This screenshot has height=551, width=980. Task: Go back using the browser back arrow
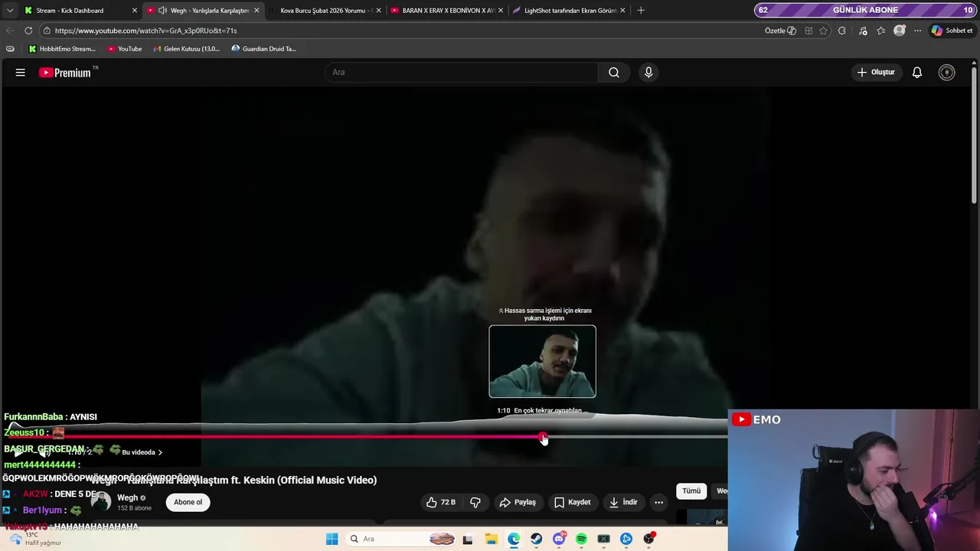pos(10,31)
